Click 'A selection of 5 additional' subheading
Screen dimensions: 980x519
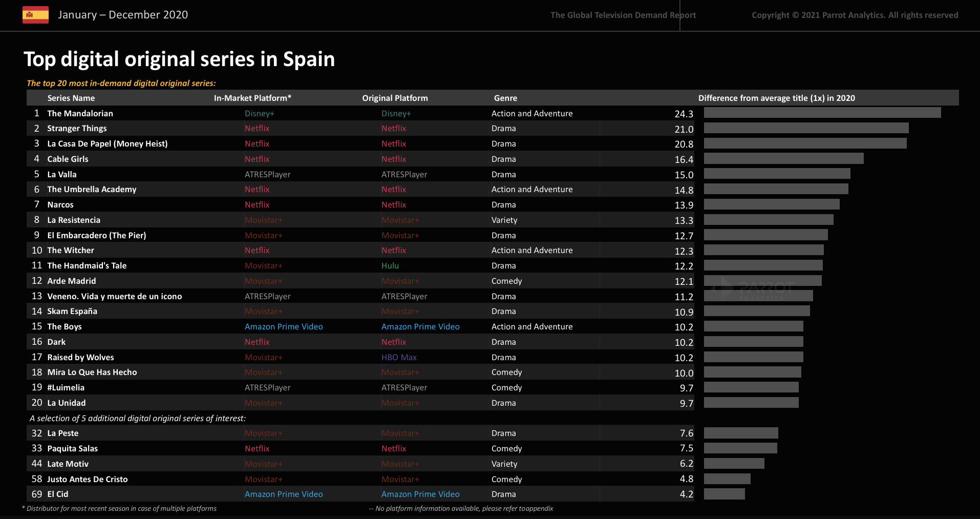[x=138, y=419]
